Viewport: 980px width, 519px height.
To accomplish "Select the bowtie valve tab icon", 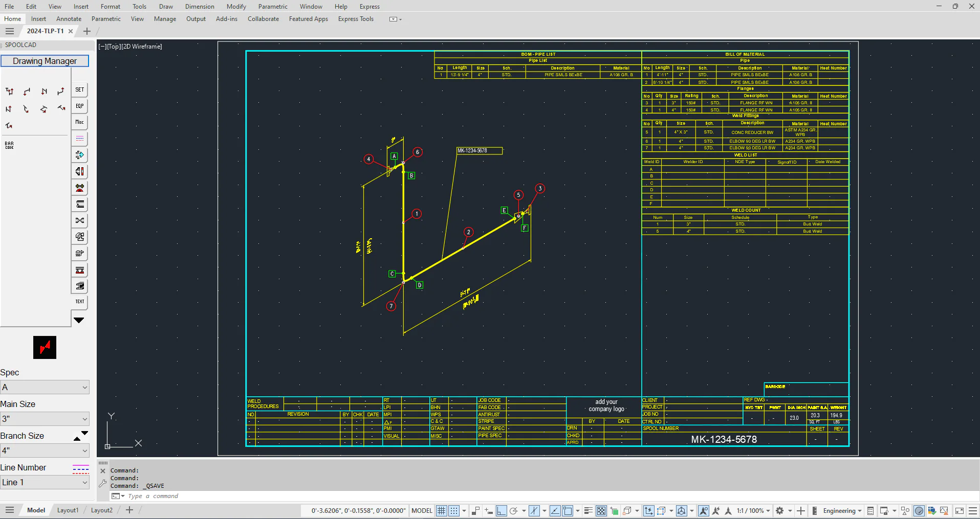I will pos(80,220).
